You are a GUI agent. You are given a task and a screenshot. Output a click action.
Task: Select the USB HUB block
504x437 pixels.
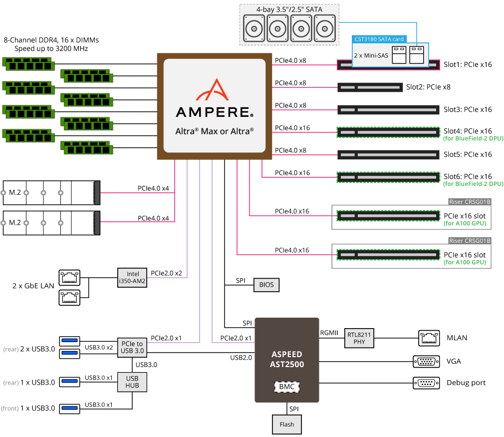[132, 382]
